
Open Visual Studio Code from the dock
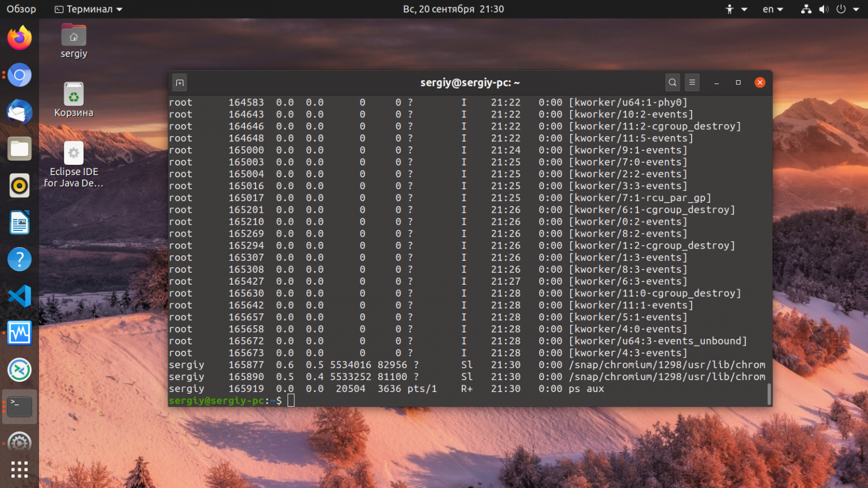coord(19,295)
